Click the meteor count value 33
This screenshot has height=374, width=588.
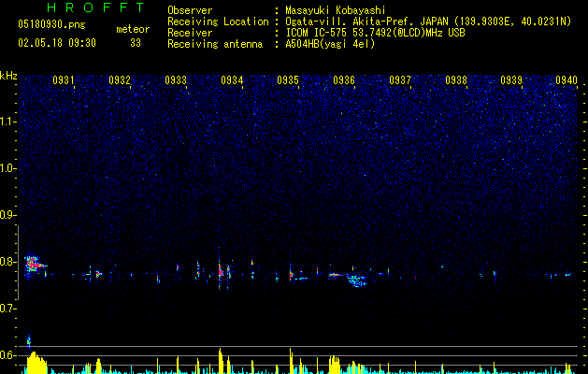point(136,43)
